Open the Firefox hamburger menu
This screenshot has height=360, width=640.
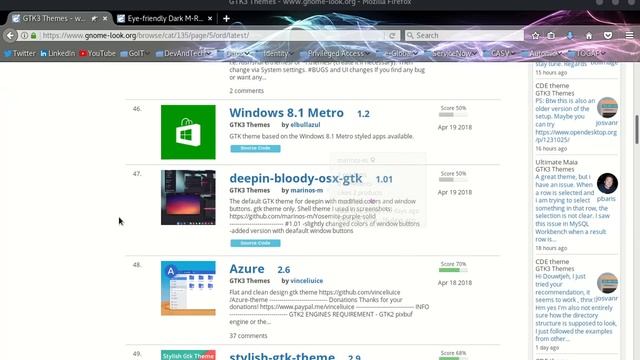coord(629,36)
